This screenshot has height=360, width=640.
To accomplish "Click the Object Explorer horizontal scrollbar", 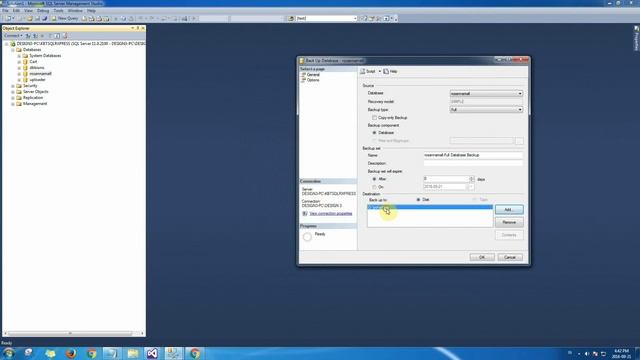I will [71, 333].
